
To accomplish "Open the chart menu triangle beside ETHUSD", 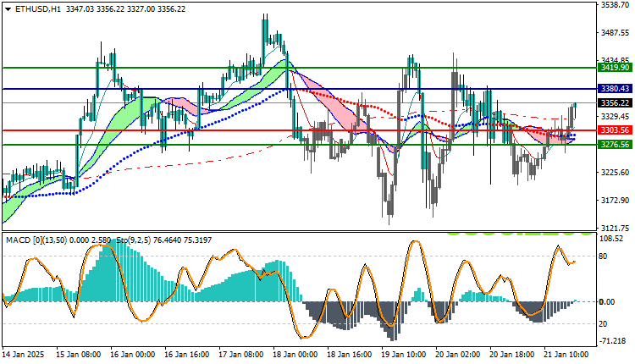I will 8,9.
